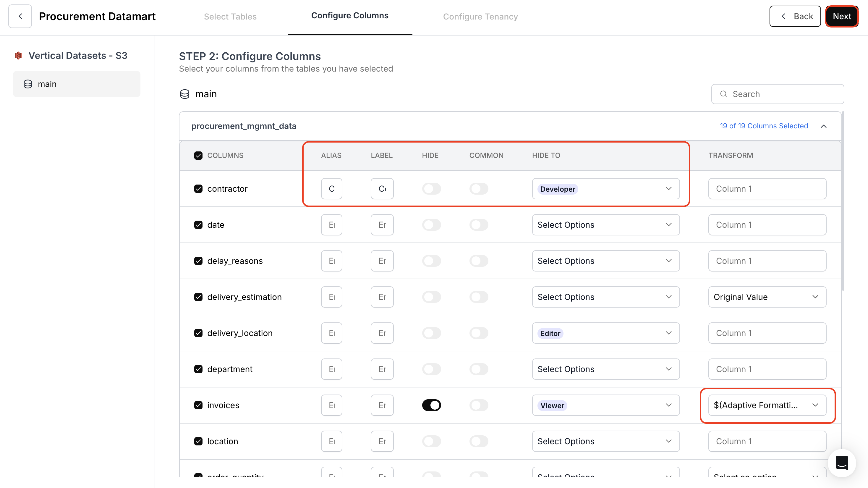Image resolution: width=868 pixels, height=488 pixels.
Task: Toggle off the HIDE switch for invoices
Action: [431, 405]
